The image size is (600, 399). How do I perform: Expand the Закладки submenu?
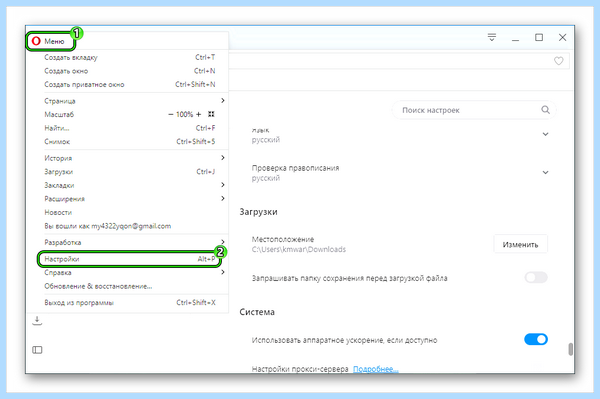129,185
